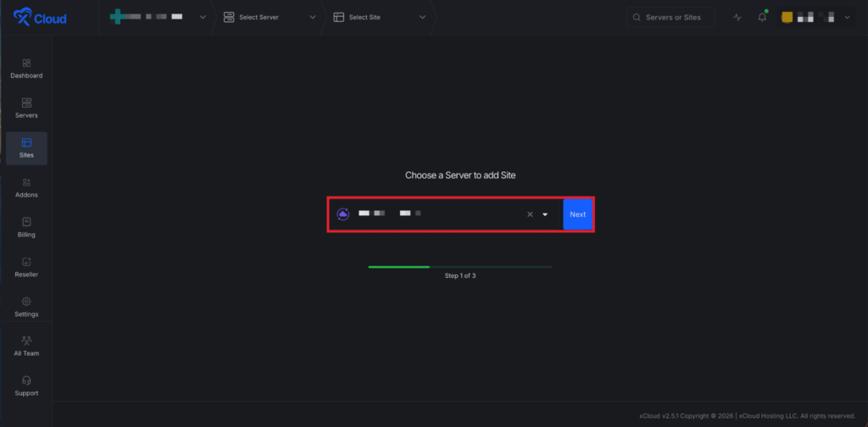Open the Reseller section

click(x=26, y=262)
